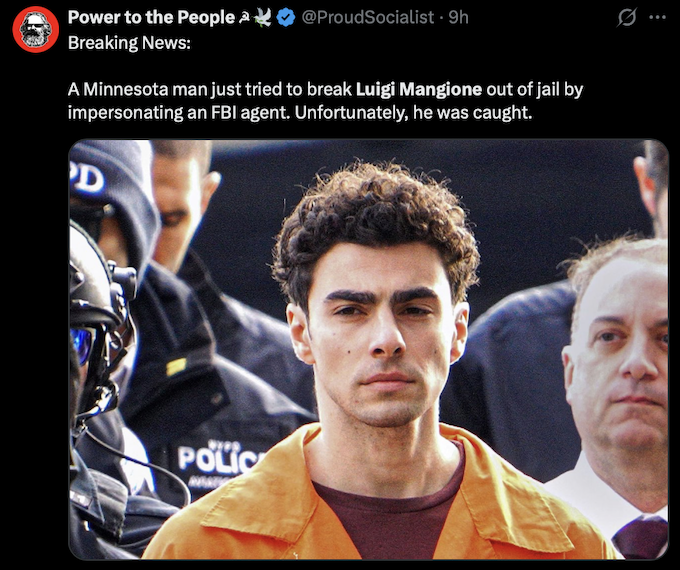The image size is (680, 570).
Task: Click 'Unfortunately, he was caught.' text
Action: (413, 113)
